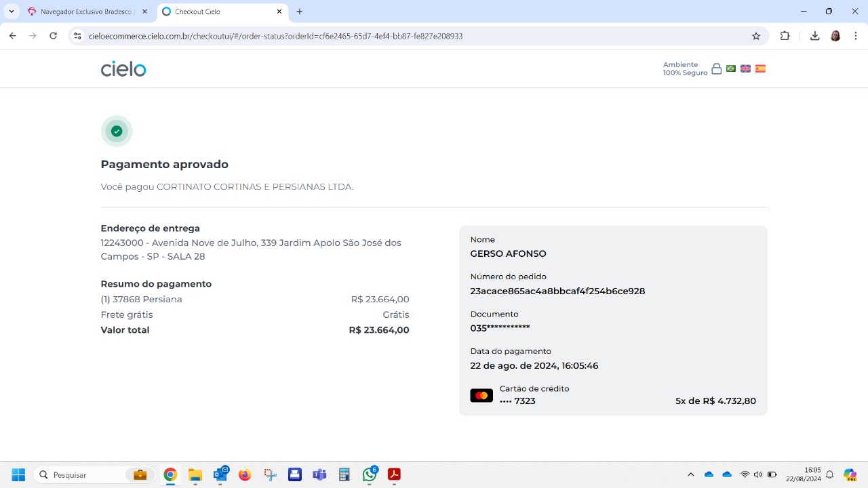Click the Mastercard card logo
The width and height of the screenshot is (868, 488).
(x=481, y=395)
